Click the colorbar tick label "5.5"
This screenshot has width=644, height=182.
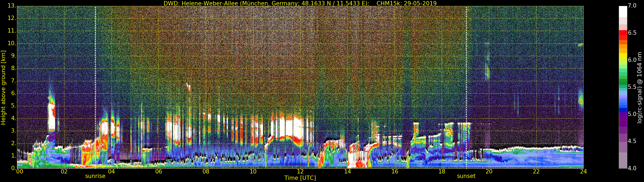tap(632, 87)
